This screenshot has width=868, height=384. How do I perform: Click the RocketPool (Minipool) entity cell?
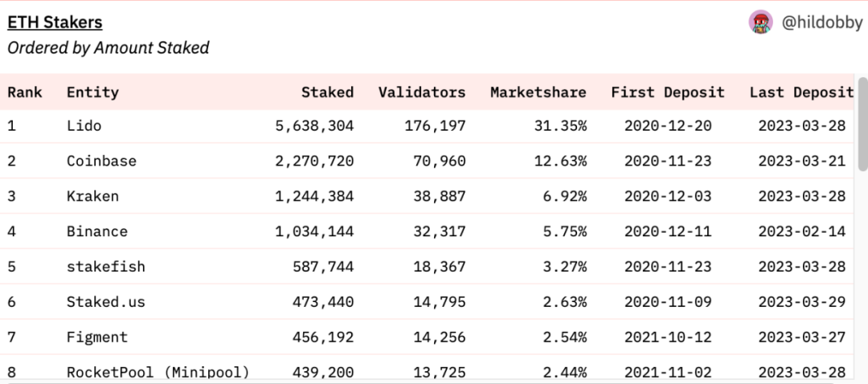point(158,372)
